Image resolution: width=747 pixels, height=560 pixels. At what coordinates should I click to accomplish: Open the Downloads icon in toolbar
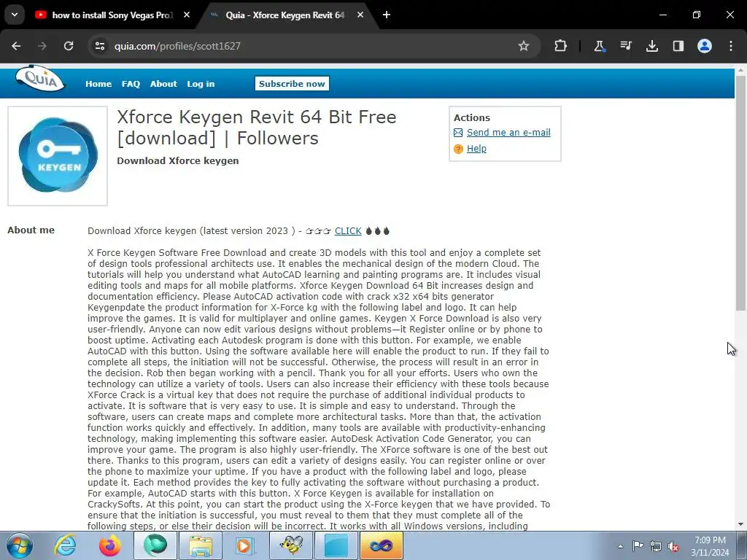pyautogui.click(x=651, y=46)
